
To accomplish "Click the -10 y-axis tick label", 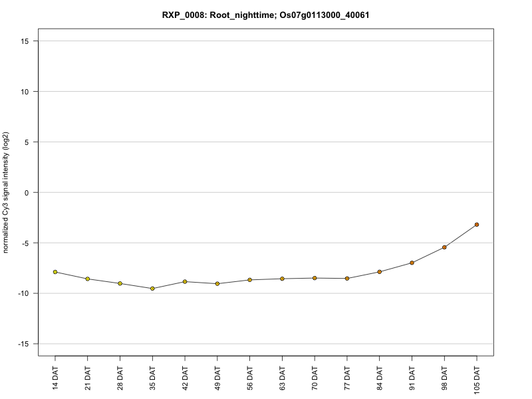I will pos(23,293).
